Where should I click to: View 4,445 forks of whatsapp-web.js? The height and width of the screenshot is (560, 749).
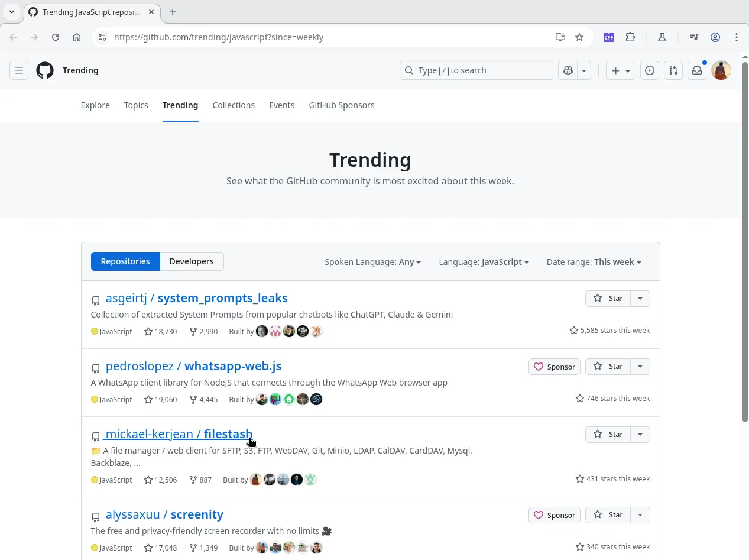point(203,400)
